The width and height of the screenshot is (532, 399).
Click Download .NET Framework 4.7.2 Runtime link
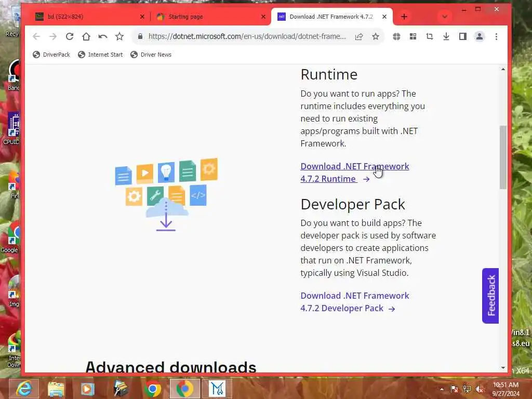point(354,172)
